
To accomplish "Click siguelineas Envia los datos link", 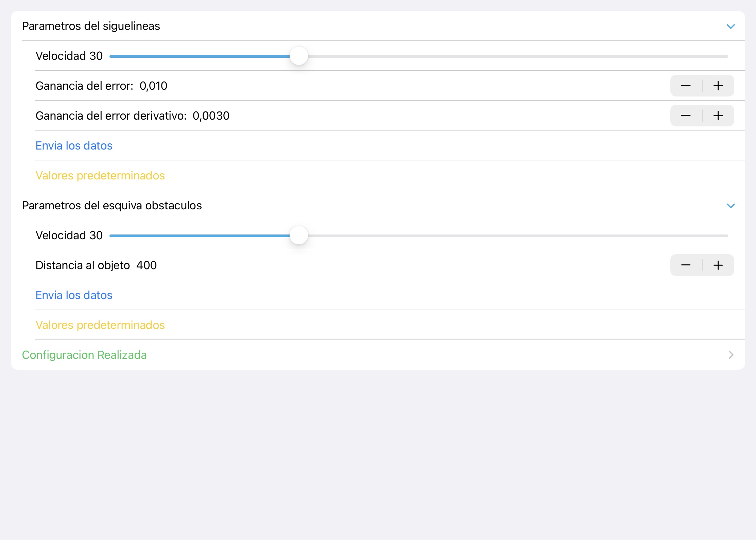I will click(74, 146).
